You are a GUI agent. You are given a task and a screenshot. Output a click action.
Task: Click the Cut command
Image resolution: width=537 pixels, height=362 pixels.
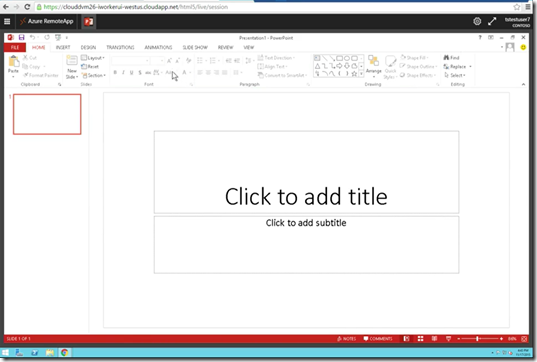[29, 58]
